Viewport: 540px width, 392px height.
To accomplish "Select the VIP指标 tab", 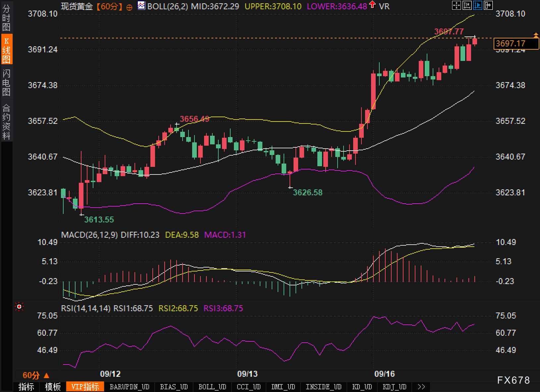I will click(x=85, y=387).
